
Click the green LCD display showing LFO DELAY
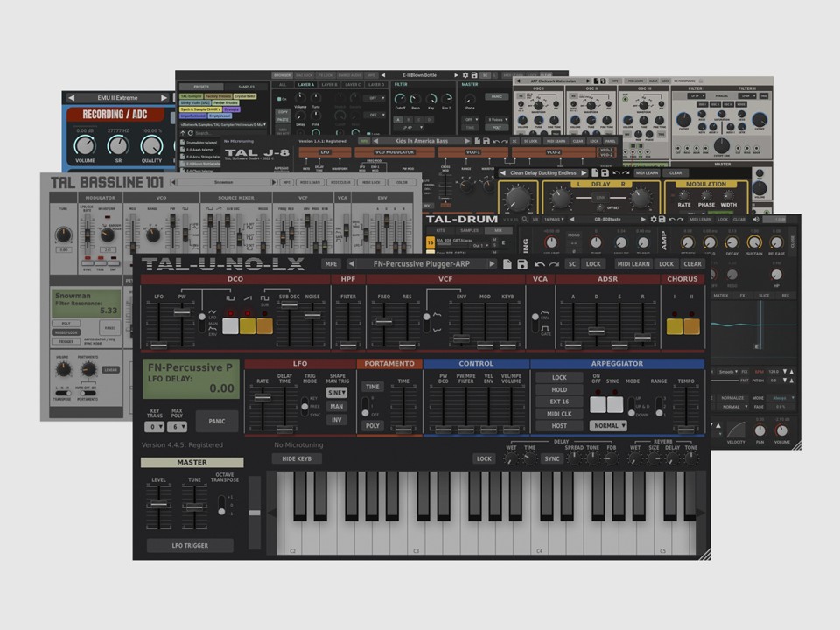[192, 379]
